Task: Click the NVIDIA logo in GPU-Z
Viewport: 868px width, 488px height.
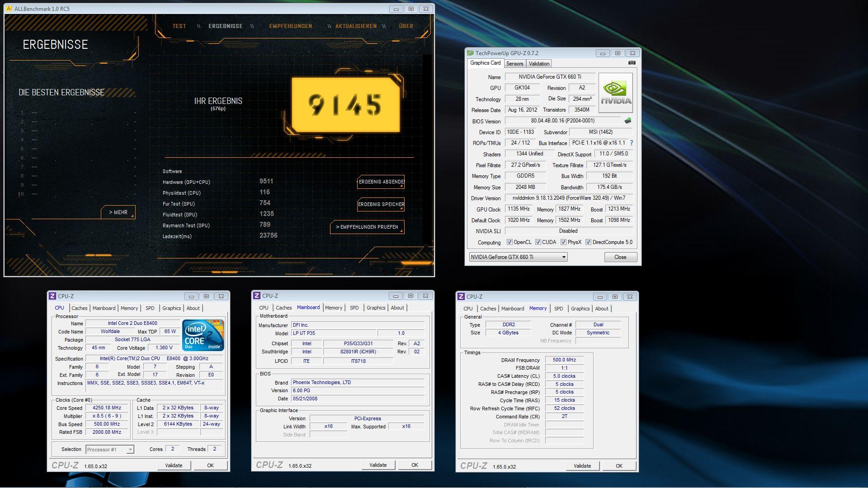Action: 615,93
